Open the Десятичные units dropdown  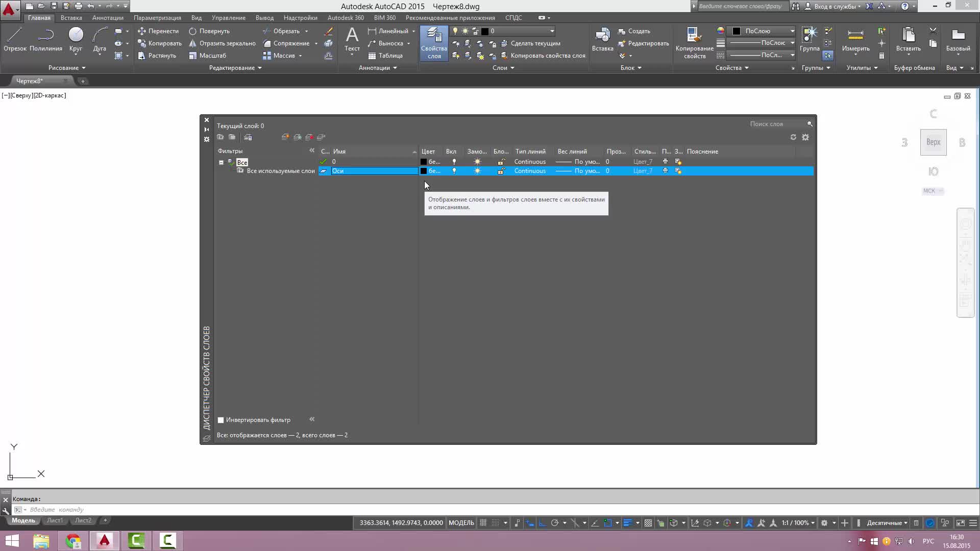[887, 523]
